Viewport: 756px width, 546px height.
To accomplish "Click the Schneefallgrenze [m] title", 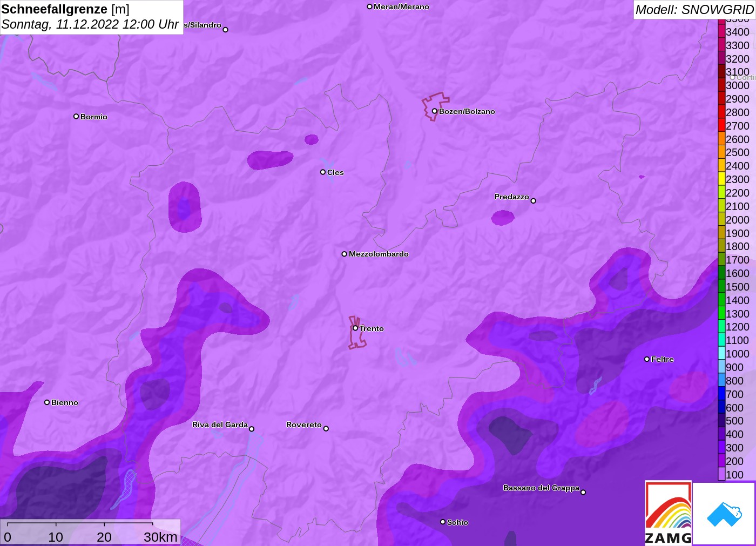I will [65, 9].
